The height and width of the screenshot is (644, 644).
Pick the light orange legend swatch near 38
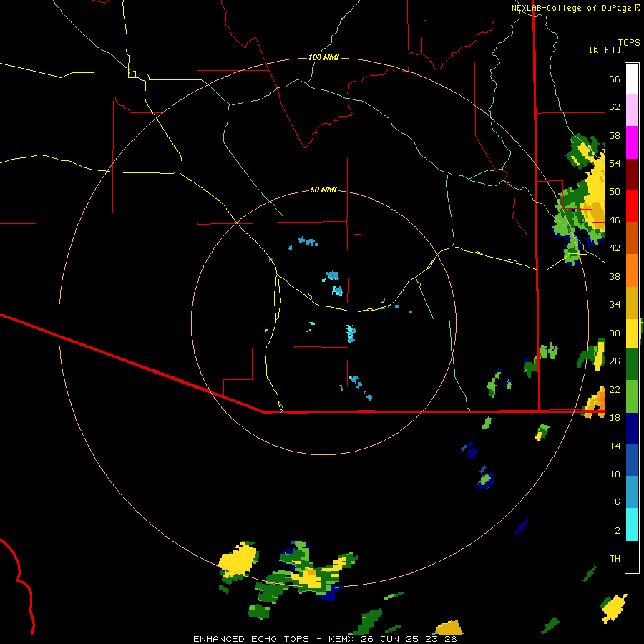pyautogui.click(x=632, y=270)
